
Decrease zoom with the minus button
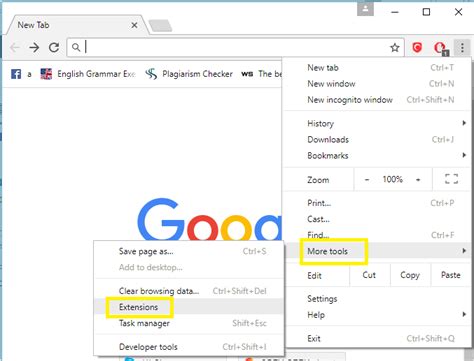pos(367,180)
